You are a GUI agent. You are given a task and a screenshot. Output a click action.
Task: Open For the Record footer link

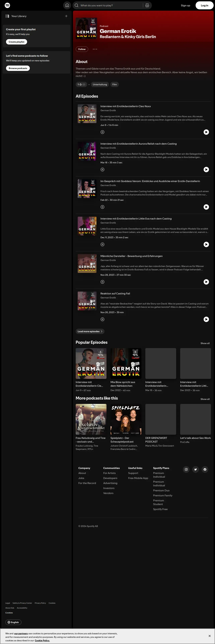pyautogui.click(x=87, y=483)
